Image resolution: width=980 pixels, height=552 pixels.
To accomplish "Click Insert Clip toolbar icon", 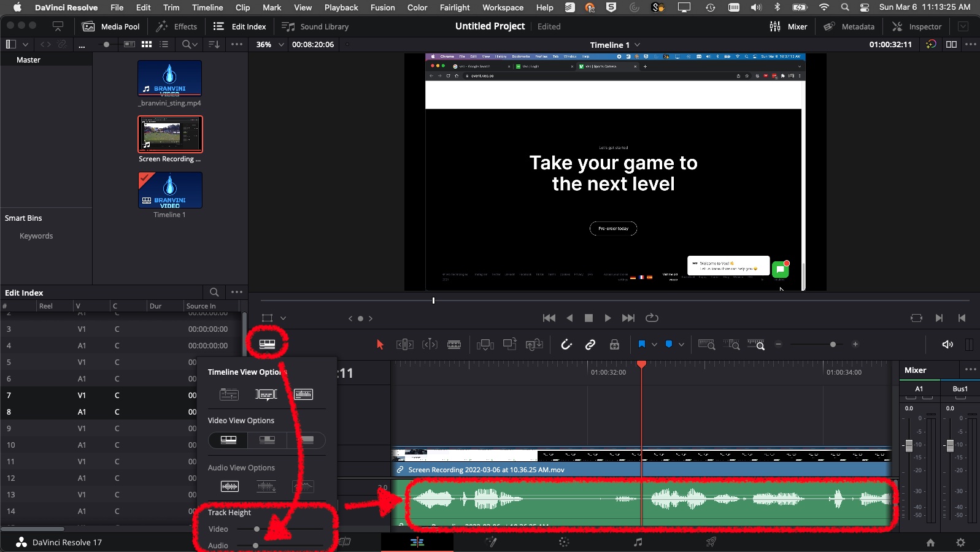I will coord(485,345).
